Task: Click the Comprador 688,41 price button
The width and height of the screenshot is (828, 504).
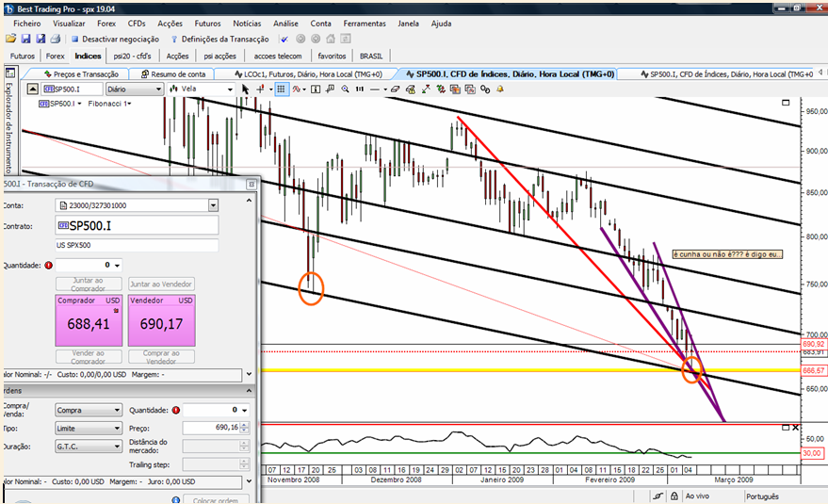Action: pyautogui.click(x=89, y=320)
